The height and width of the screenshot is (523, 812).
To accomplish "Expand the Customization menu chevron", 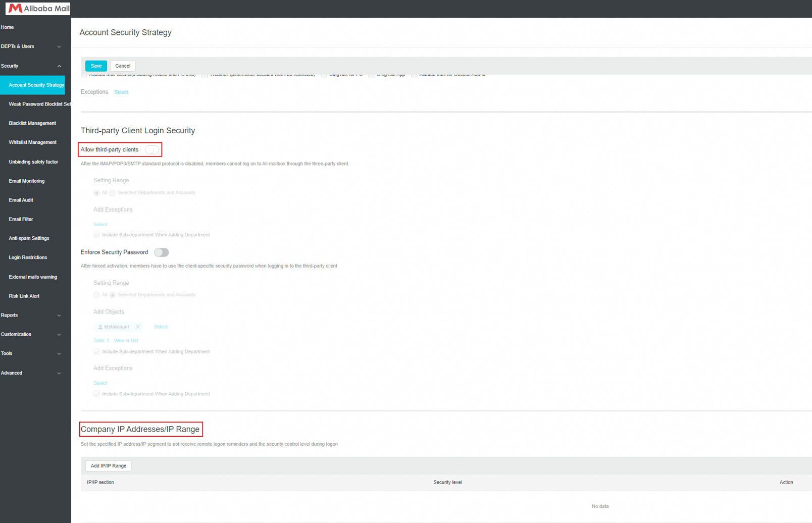I will tap(59, 335).
